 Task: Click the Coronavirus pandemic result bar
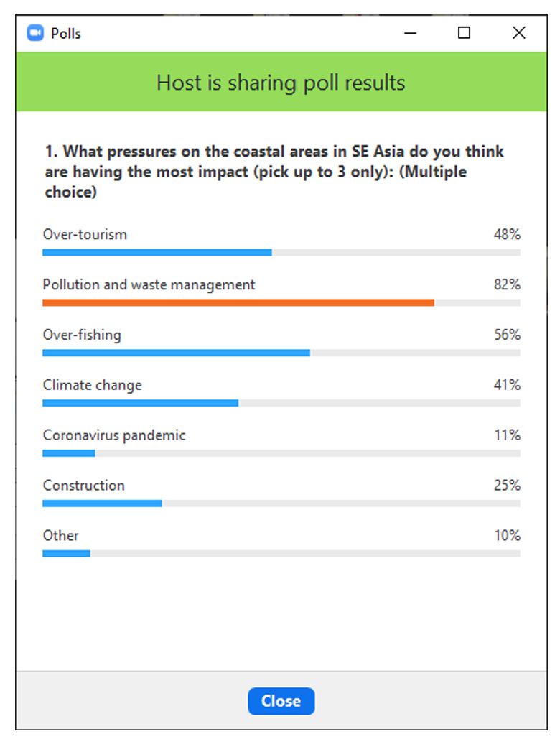click(x=69, y=453)
